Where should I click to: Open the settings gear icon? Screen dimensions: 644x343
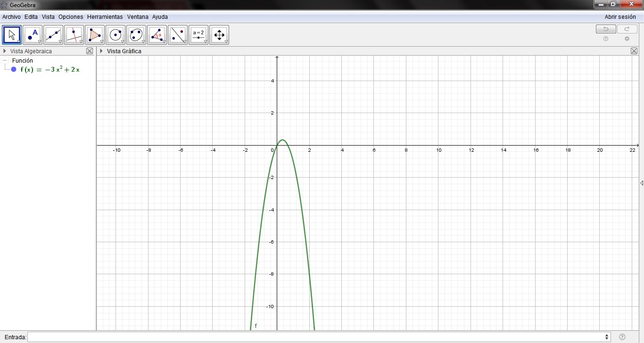(627, 39)
